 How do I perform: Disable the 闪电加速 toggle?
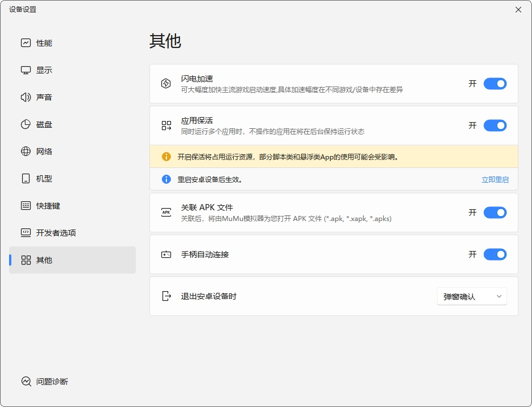tap(495, 84)
